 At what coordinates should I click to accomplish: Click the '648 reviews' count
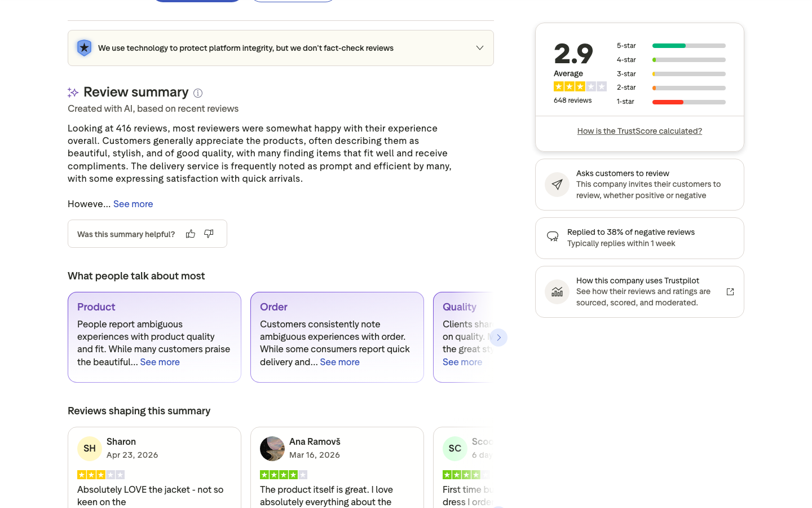click(x=572, y=100)
